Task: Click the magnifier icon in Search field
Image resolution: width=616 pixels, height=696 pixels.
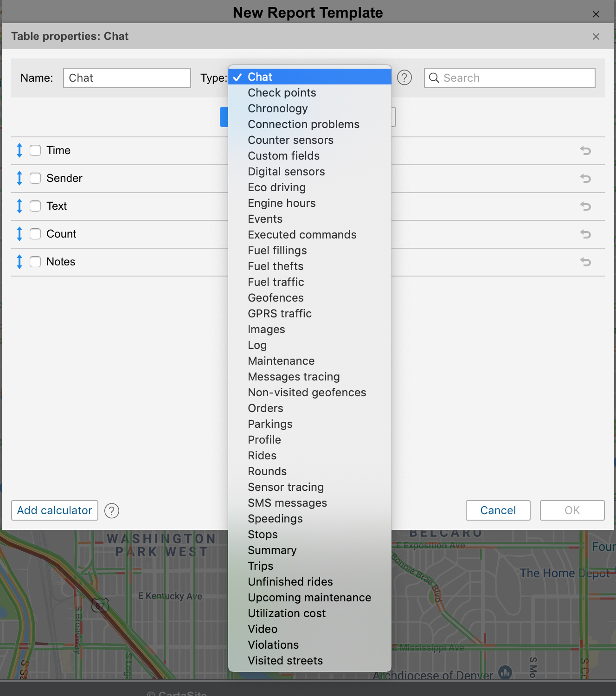Action: tap(434, 78)
